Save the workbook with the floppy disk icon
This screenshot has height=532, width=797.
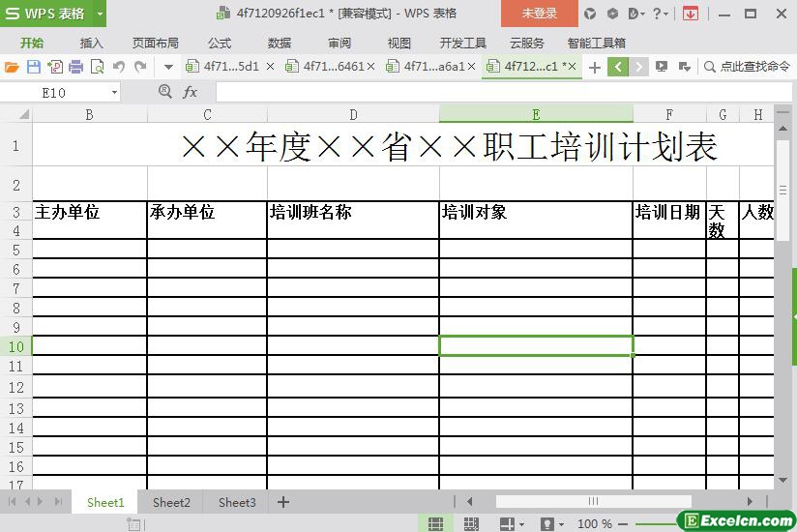click(34, 67)
